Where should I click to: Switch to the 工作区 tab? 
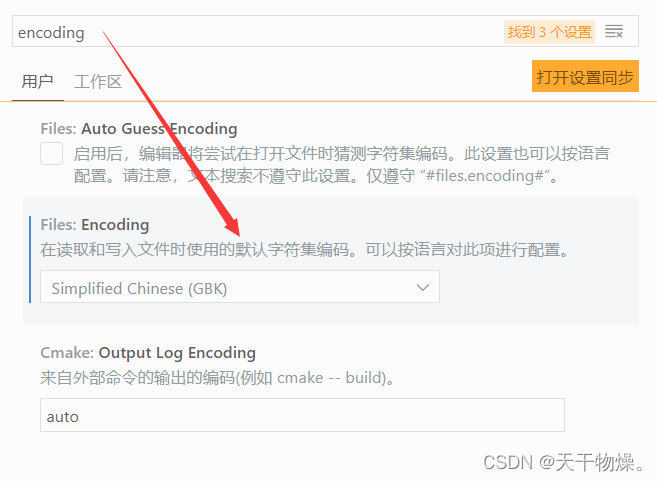coord(98,81)
